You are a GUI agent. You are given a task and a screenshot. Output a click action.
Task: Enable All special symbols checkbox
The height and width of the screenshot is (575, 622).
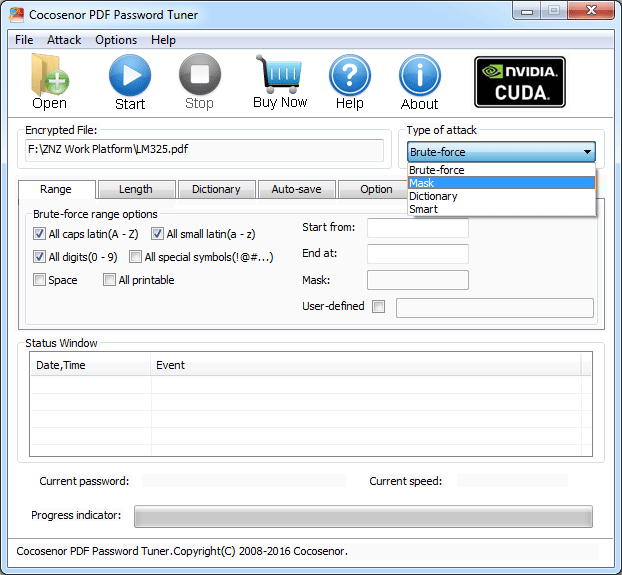(x=135, y=257)
